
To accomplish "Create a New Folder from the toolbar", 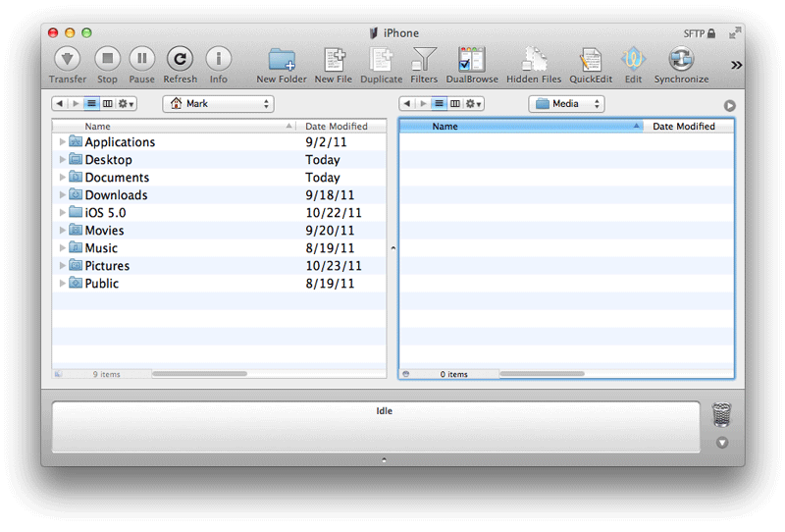I will (282, 60).
